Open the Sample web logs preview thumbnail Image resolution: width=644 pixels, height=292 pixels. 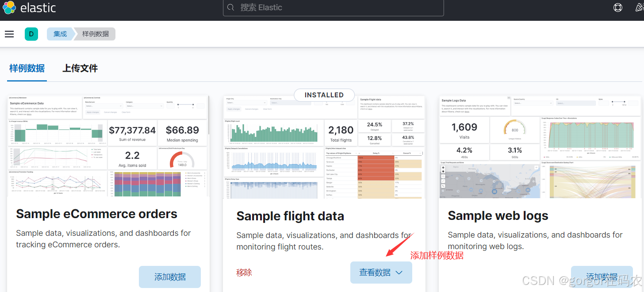tap(540, 146)
